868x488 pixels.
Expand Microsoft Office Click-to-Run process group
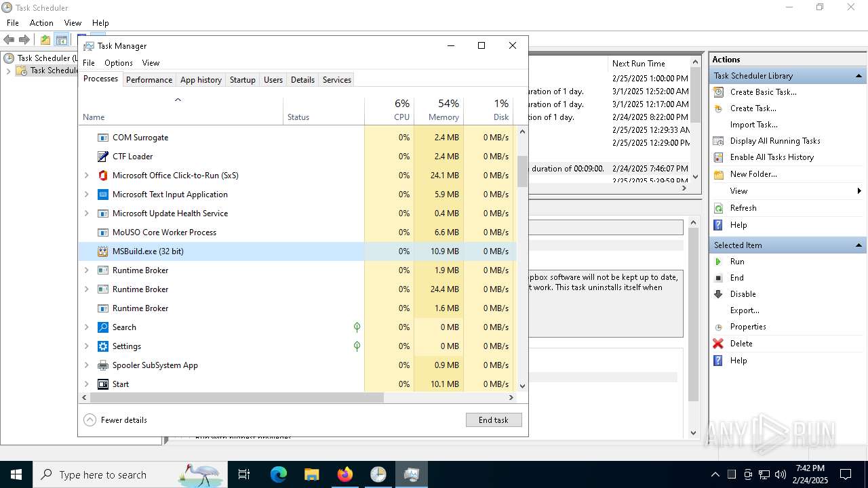(86, 176)
